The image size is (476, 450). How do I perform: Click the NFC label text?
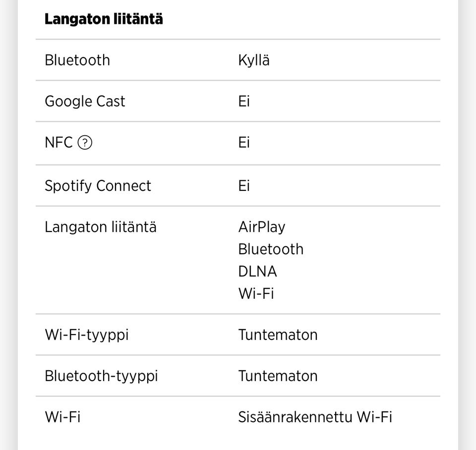(x=59, y=143)
